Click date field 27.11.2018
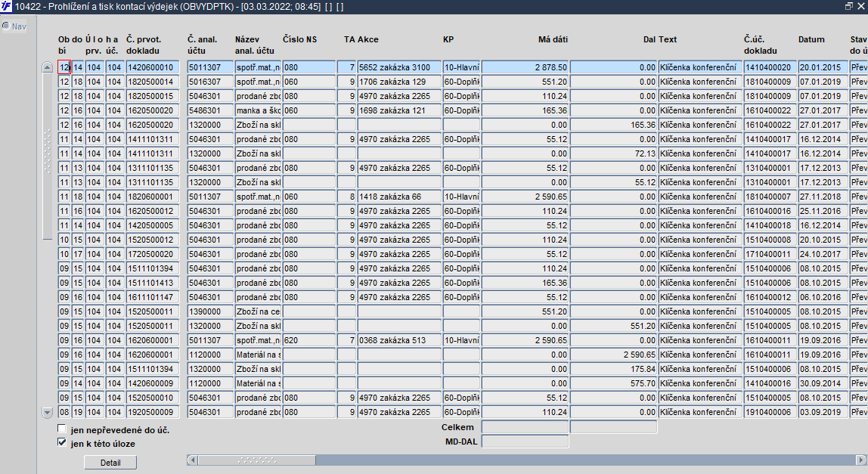 click(823, 197)
